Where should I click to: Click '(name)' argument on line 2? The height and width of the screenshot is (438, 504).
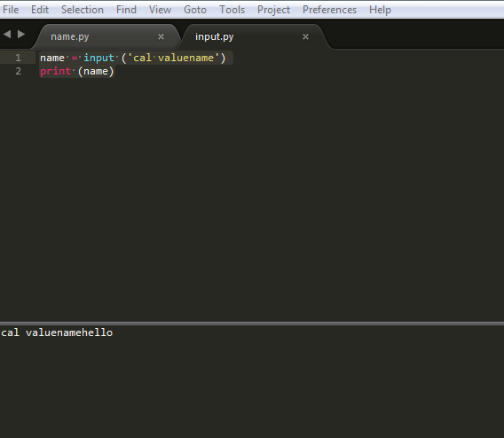[96, 71]
